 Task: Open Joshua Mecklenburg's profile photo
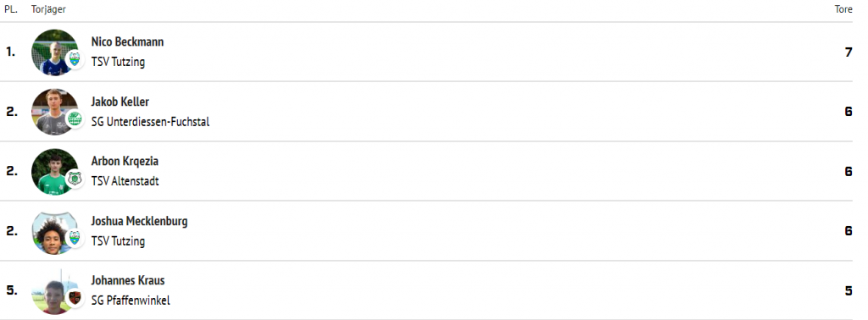[54, 231]
